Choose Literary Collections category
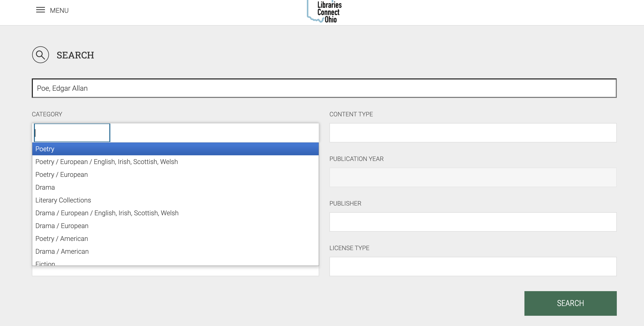 (x=175, y=200)
